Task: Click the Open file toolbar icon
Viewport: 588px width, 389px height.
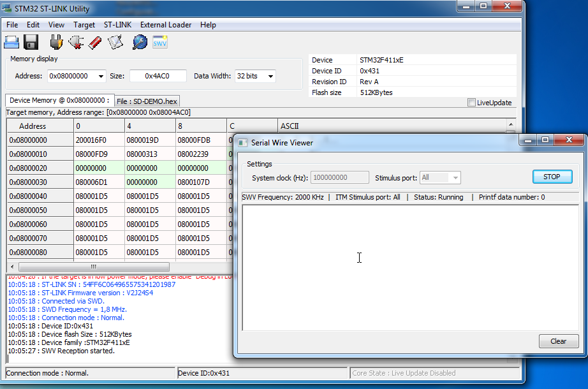Action: coord(11,42)
